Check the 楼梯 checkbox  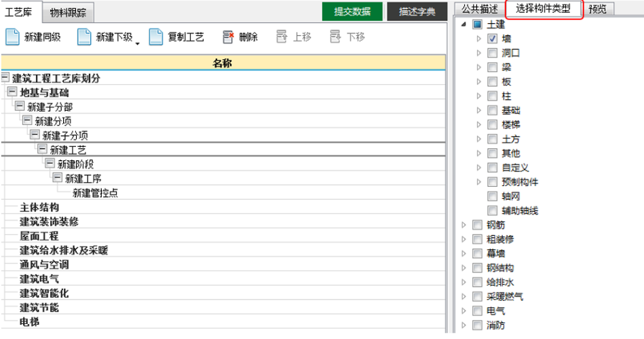click(493, 124)
